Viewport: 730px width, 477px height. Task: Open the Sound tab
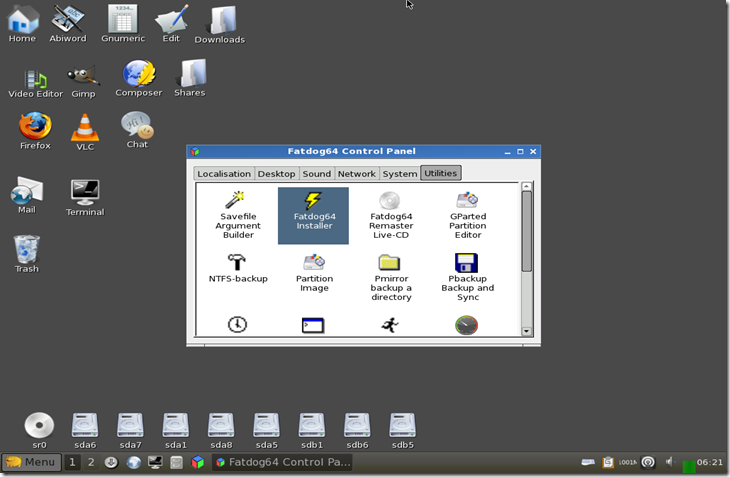coord(316,174)
